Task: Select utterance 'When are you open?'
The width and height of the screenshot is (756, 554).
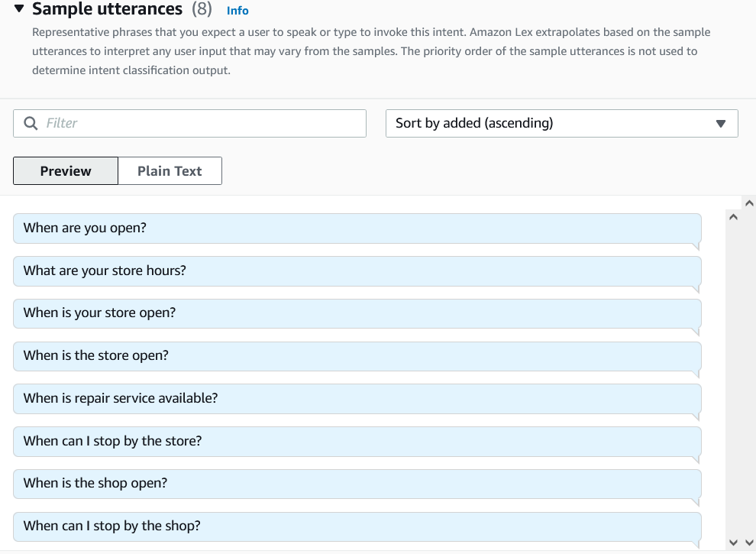Action: (357, 228)
